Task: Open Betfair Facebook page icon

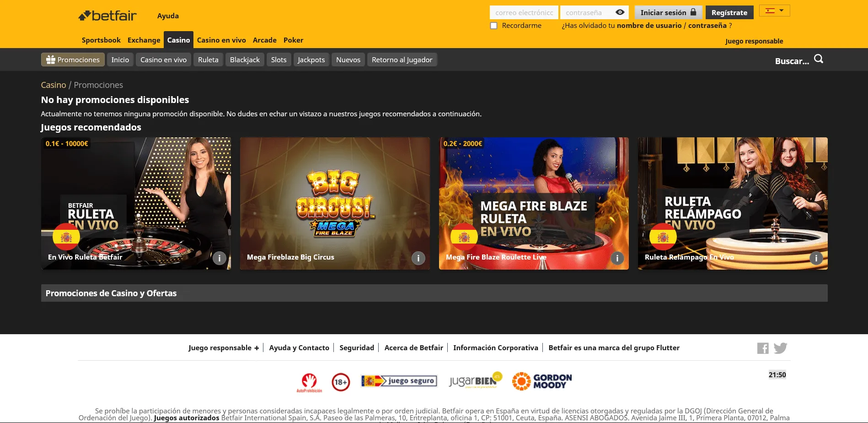Action: [763, 348]
